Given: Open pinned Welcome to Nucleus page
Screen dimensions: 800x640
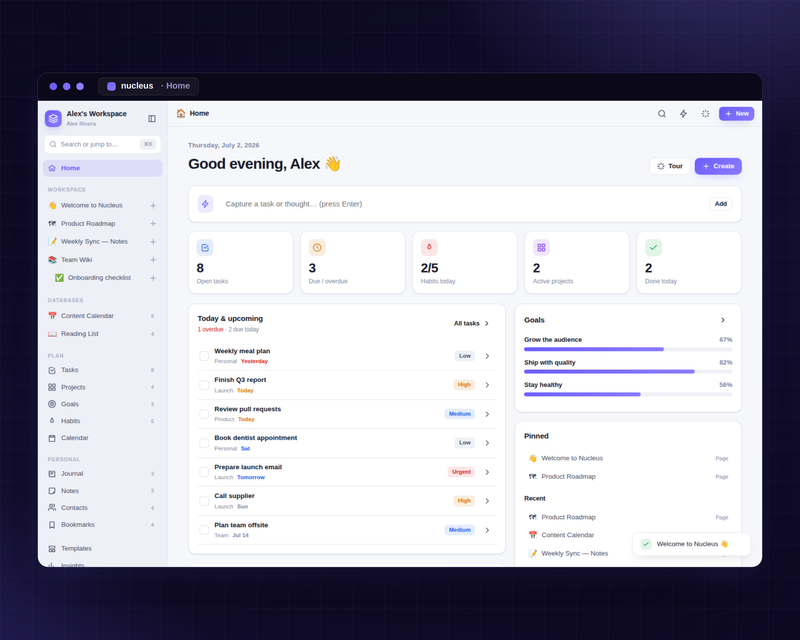Looking at the screenshot, I should pyautogui.click(x=628, y=458).
